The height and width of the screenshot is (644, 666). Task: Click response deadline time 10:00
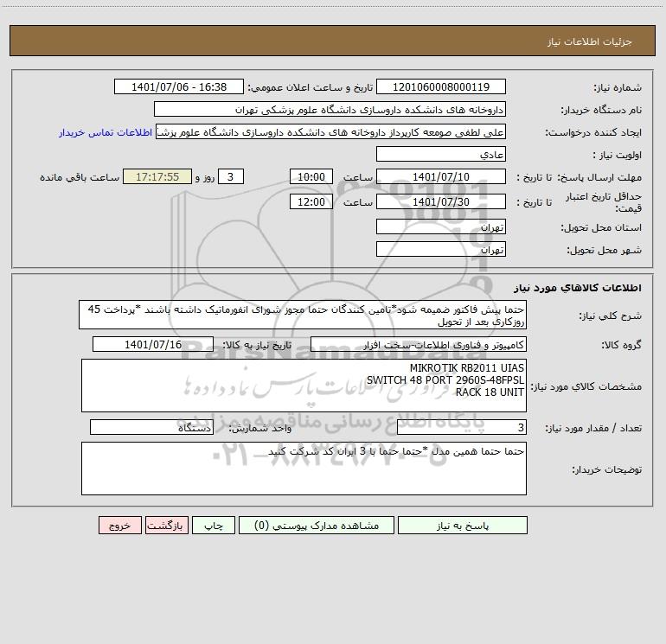(311, 176)
